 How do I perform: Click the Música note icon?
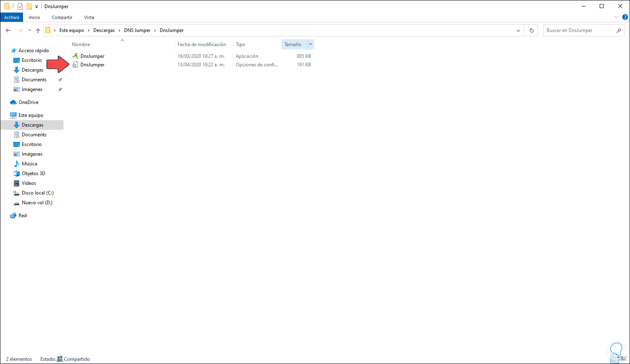17,164
